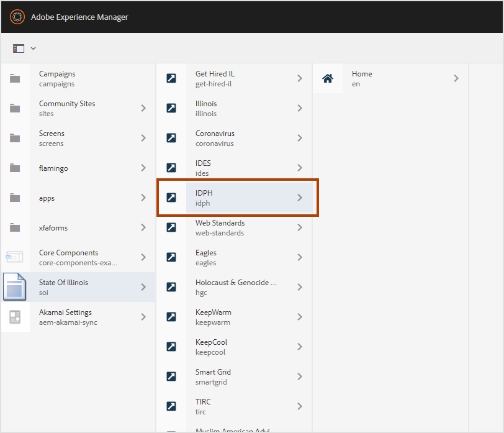
Task: Select the KeepWarm site label
Action: click(214, 312)
